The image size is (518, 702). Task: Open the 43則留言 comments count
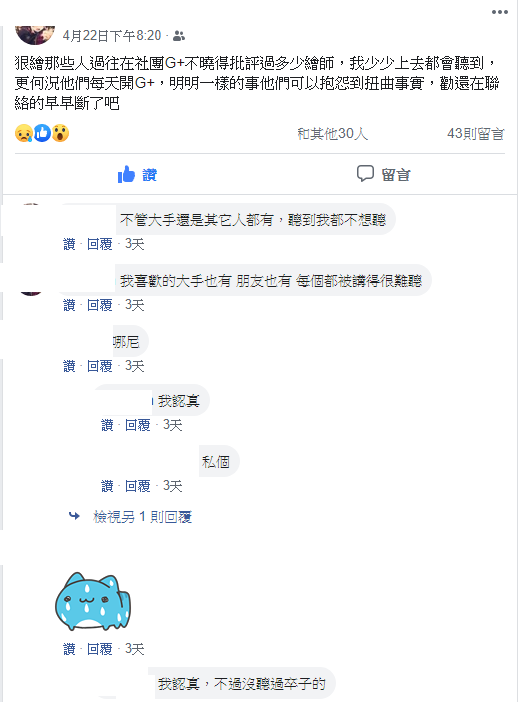475,133
